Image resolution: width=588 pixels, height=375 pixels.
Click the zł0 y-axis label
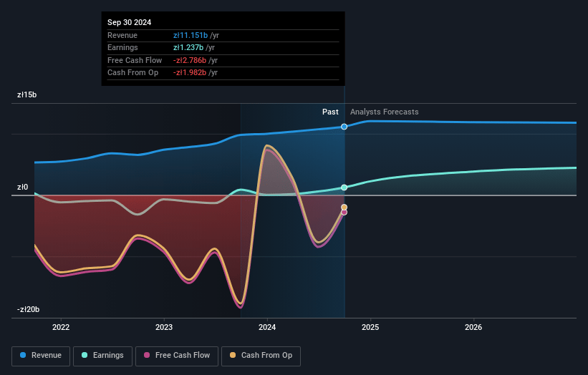22,187
